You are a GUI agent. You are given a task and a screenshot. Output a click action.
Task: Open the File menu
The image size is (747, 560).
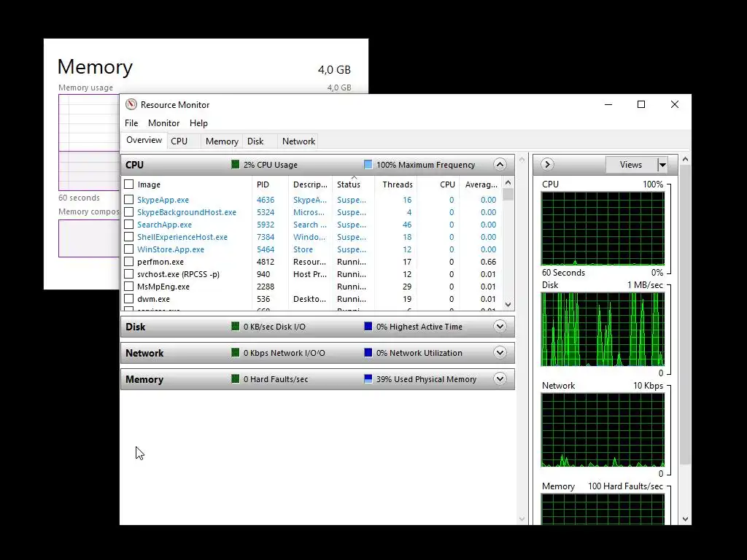point(131,122)
